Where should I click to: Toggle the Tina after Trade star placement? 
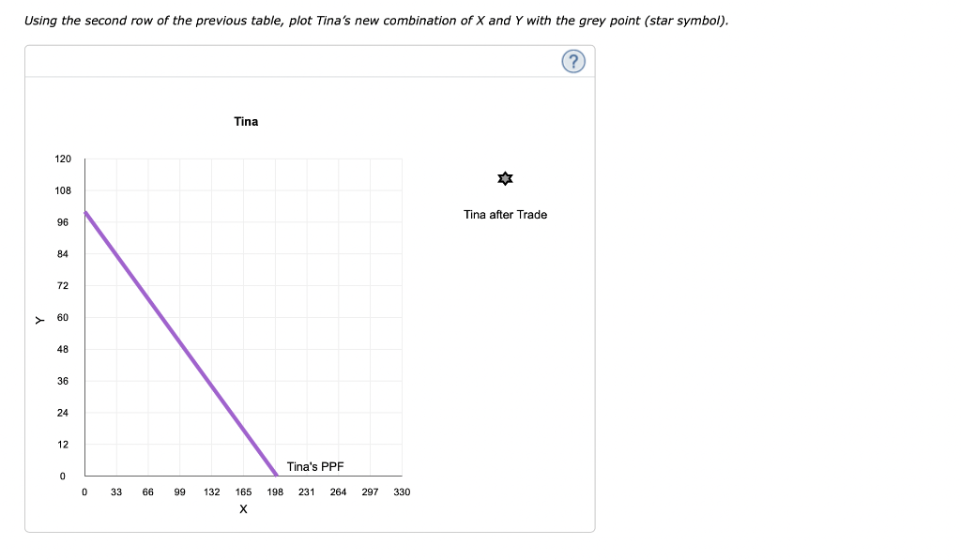(x=505, y=178)
